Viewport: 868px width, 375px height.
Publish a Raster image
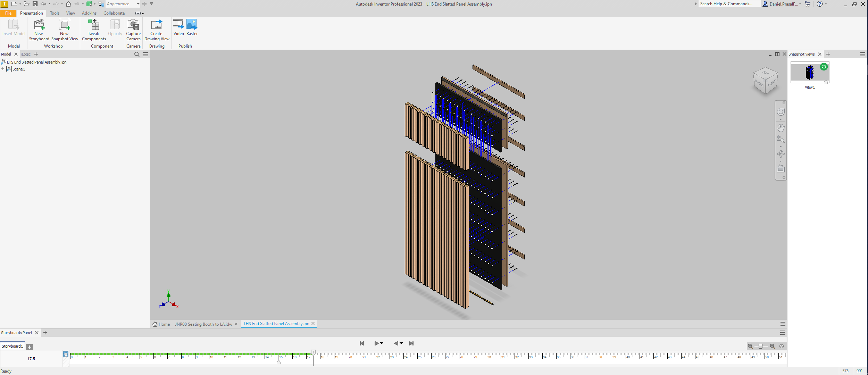point(192,27)
